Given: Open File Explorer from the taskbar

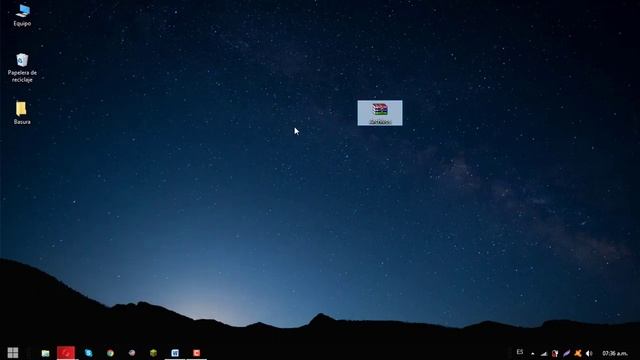Looking at the screenshot, I should [x=45, y=353].
